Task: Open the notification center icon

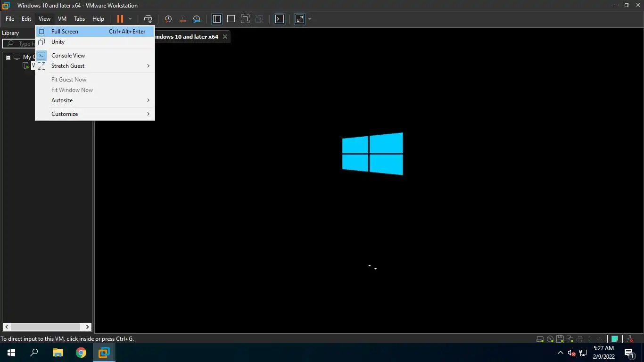Action: point(629,353)
